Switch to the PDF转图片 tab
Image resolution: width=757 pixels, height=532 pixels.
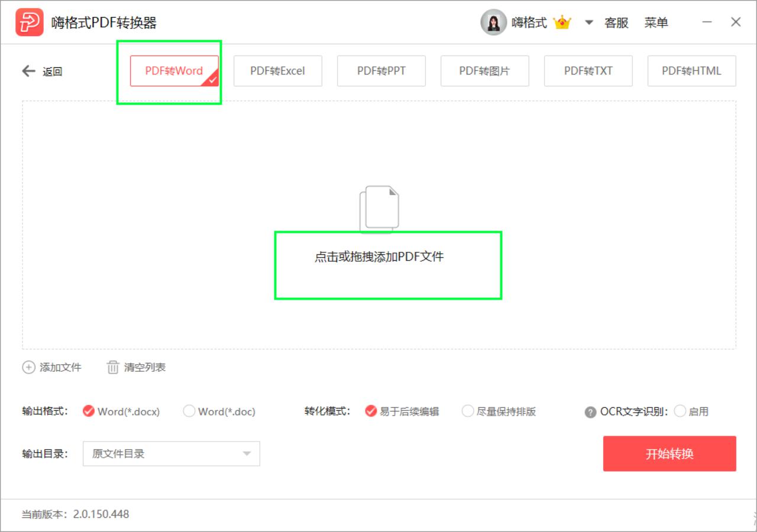tap(485, 71)
